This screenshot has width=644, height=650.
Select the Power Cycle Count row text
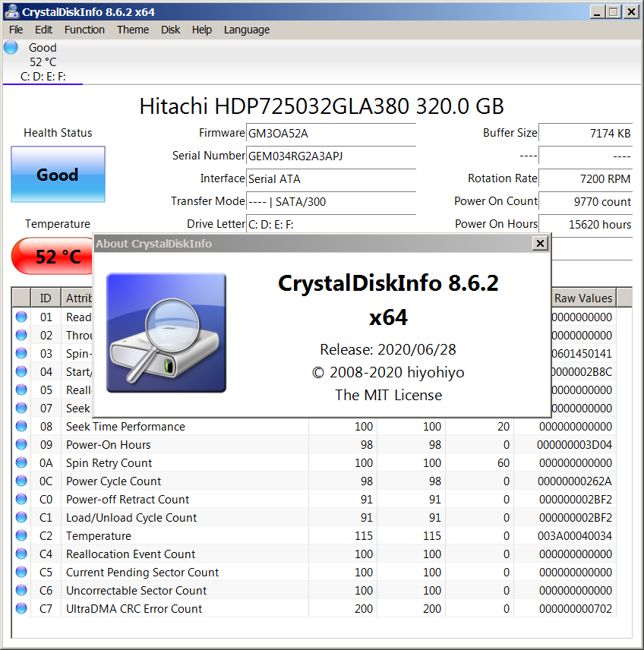[114, 481]
